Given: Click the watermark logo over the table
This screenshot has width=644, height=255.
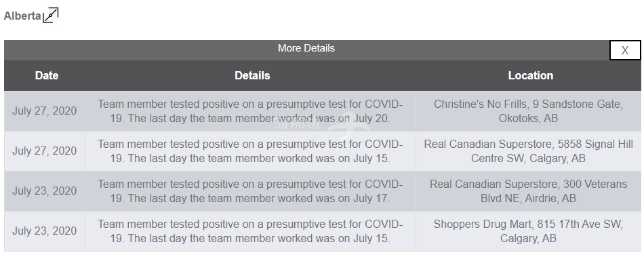Looking at the screenshot, I should pyautogui.click(x=321, y=126).
